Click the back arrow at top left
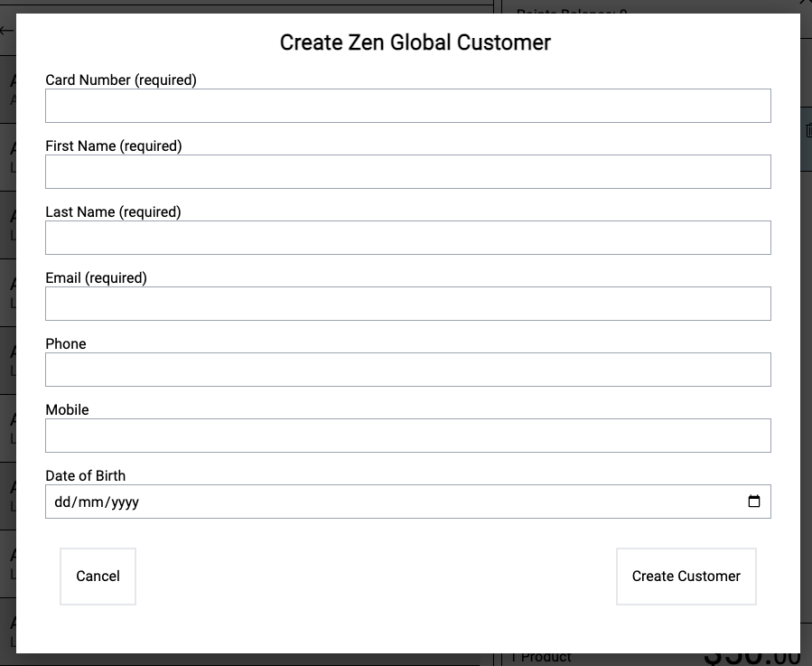 [x=6, y=30]
